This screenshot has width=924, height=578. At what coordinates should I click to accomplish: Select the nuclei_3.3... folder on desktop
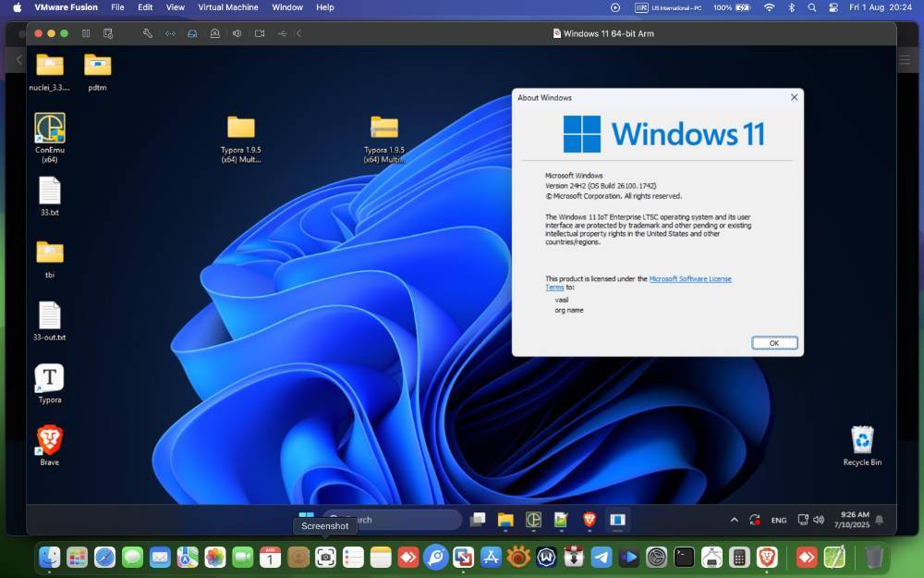(x=50, y=72)
